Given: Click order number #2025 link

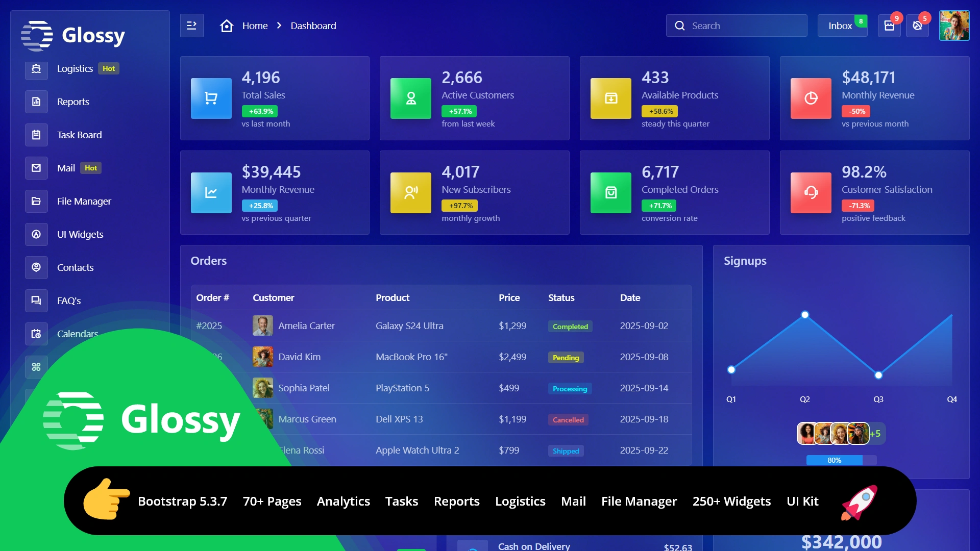Looking at the screenshot, I should click(209, 325).
